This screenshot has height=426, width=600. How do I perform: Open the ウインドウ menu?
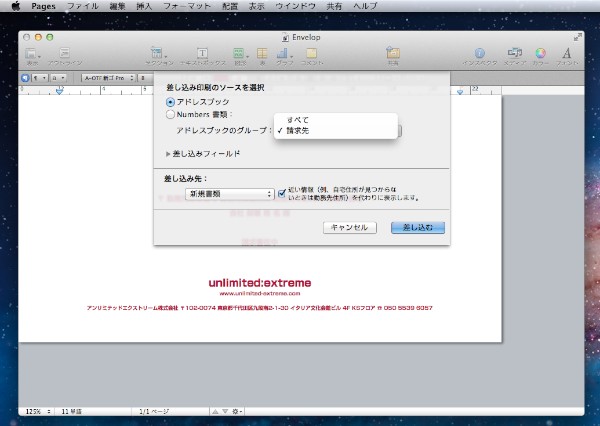[x=295, y=6]
